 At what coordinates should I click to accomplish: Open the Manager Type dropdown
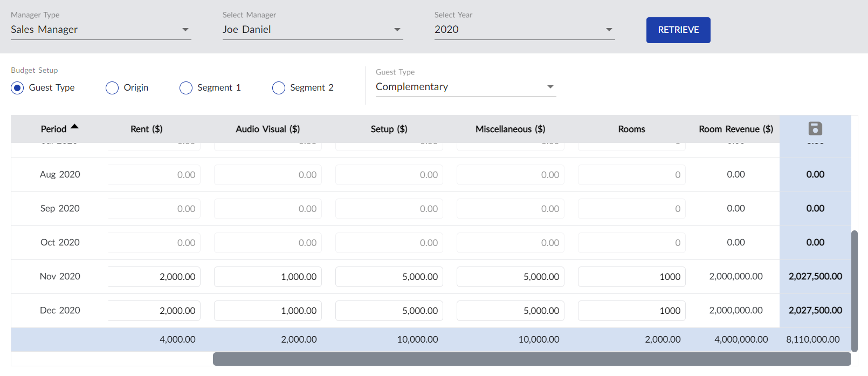coord(101,30)
